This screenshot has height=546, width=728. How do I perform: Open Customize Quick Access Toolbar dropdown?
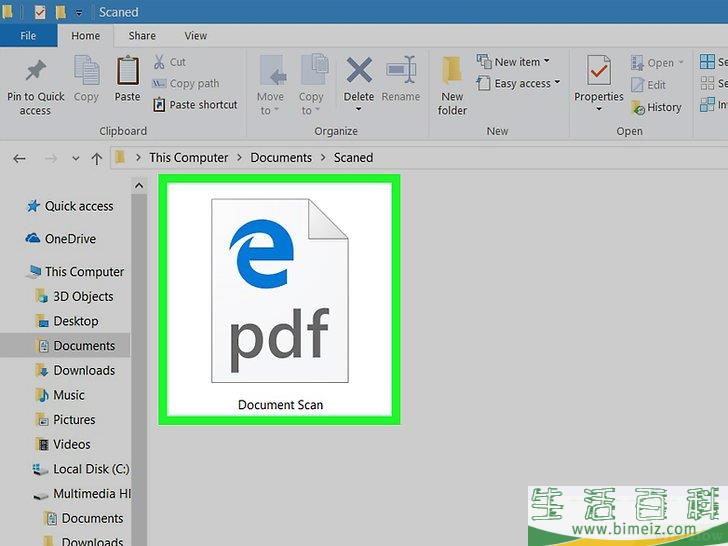(79, 13)
